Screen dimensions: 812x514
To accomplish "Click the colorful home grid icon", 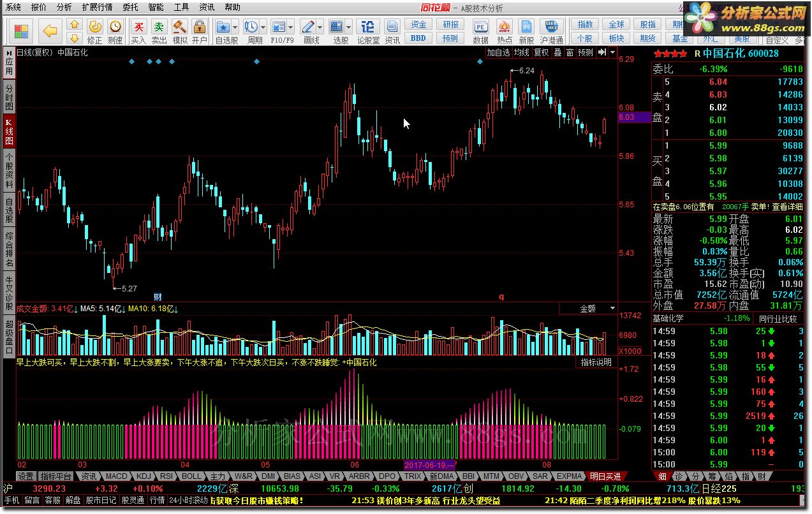I will click(x=21, y=30).
